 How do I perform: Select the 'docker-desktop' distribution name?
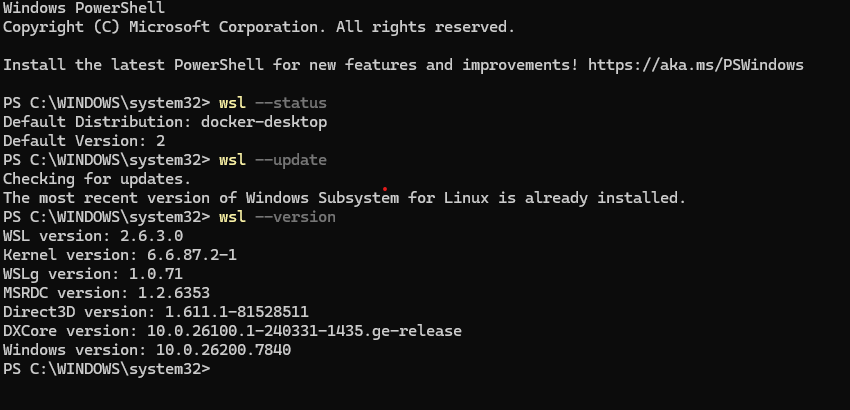pyautogui.click(x=262, y=122)
